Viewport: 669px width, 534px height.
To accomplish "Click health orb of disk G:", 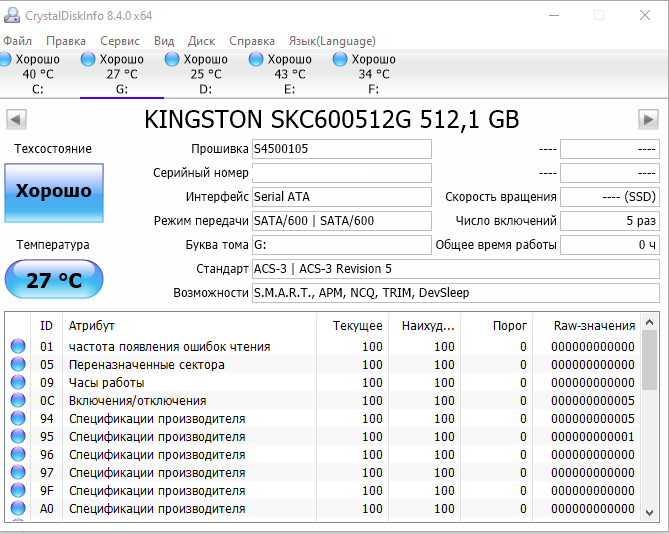I will coord(88,59).
